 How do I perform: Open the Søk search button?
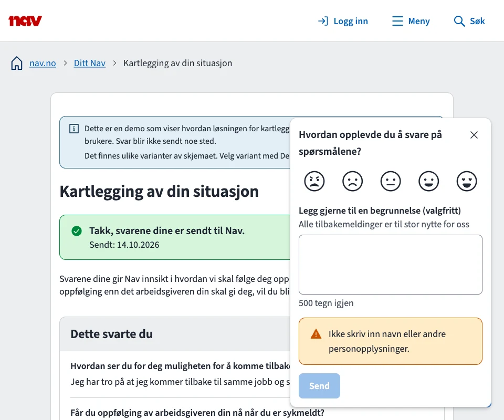(x=469, y=21)
